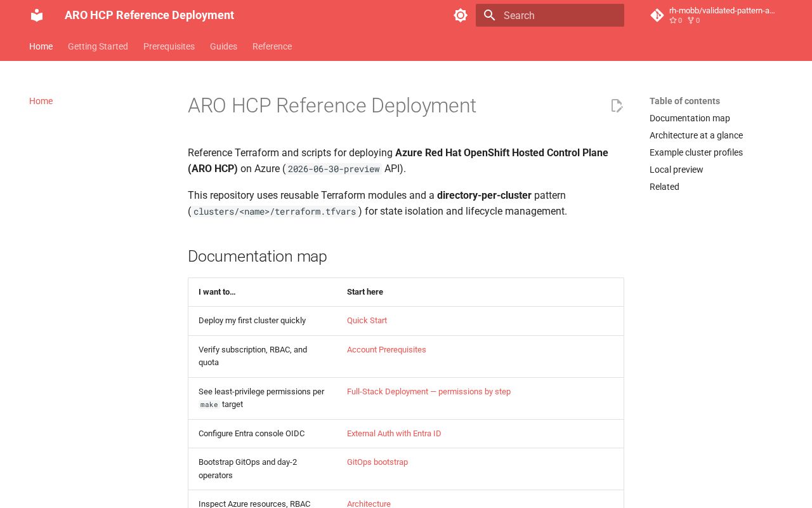The image size is (812, 508).
Task: Jump to Architecture at a glance
Action: point(696,135)
